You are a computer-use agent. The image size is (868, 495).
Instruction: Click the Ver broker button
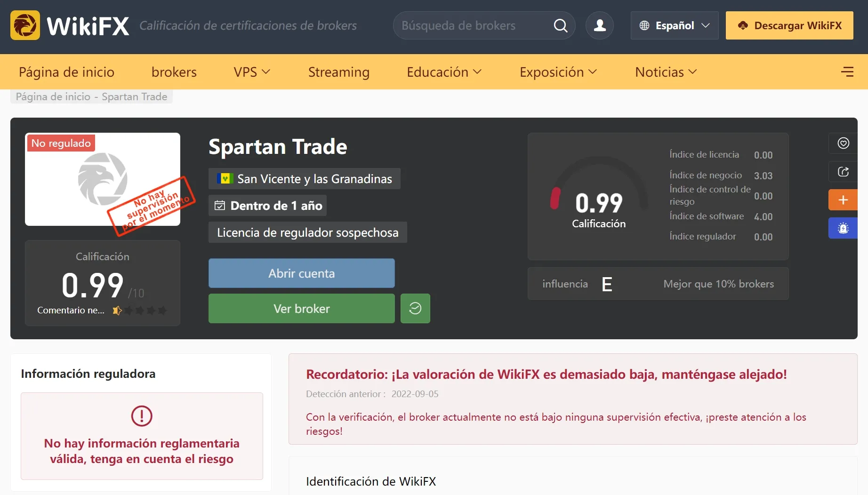[302, 309]
